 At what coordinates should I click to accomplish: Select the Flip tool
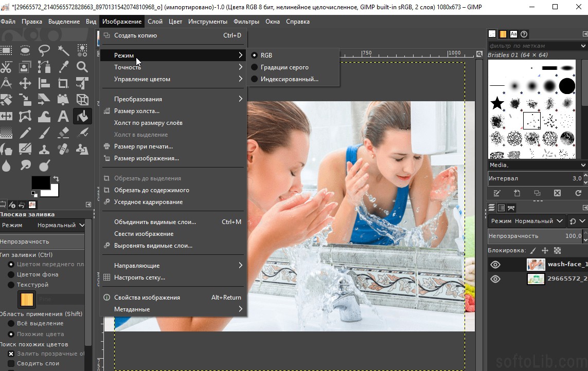(6, 117)
